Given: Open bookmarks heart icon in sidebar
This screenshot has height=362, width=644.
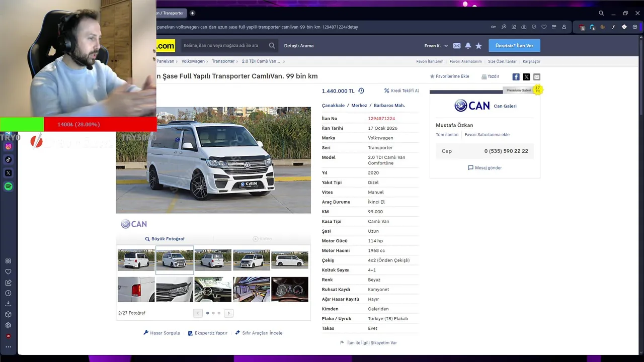Looking at the screenshot, I should click(8, 271).
